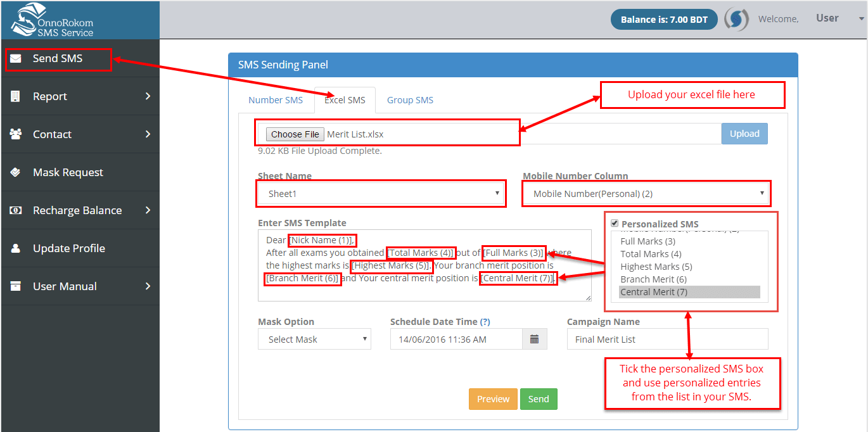
Task: Click the circular service logo beside Welcome
Action: [x=736, y=18]
